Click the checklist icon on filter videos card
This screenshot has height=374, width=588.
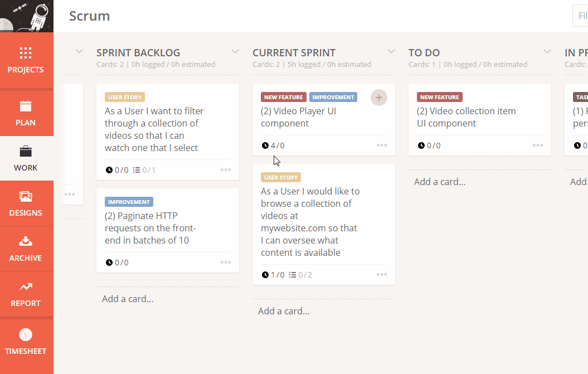tap(137, 170)
